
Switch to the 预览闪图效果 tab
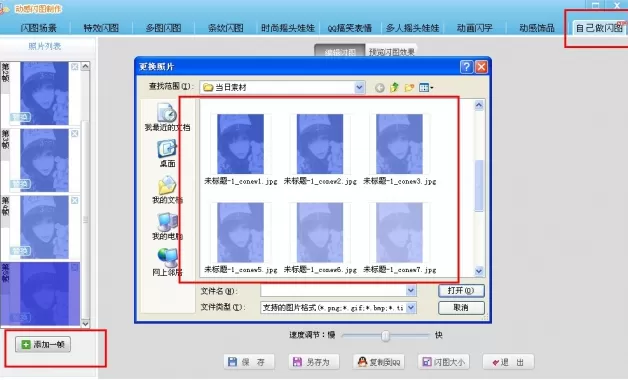tap(391, 51)
